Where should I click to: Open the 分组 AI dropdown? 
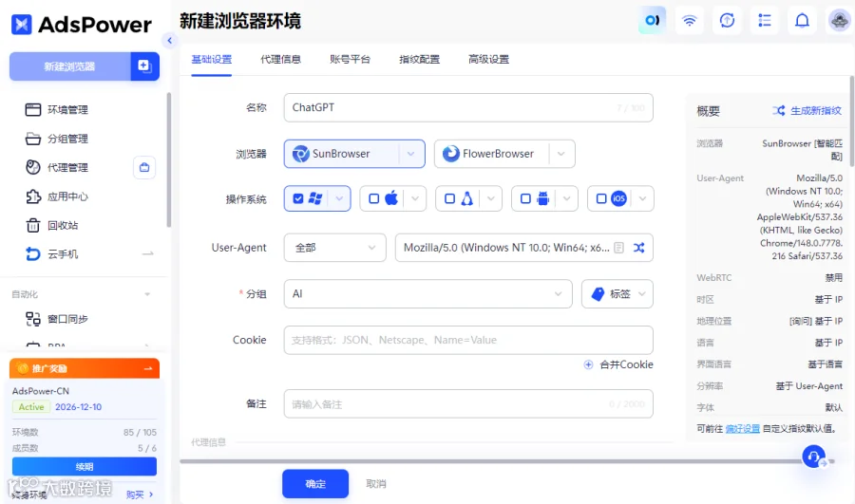click(x=428, y=294)
